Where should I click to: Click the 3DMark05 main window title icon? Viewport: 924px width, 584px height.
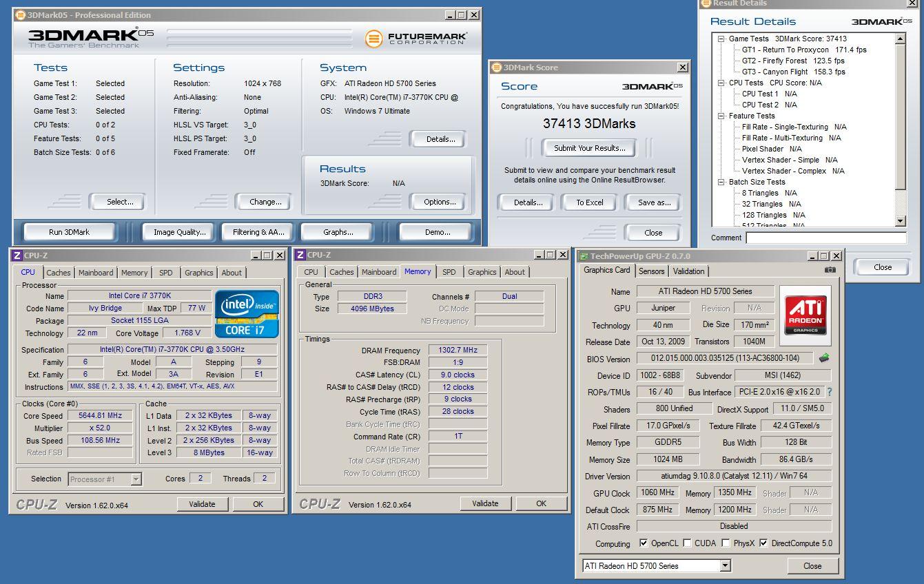(x=21, y=15)
